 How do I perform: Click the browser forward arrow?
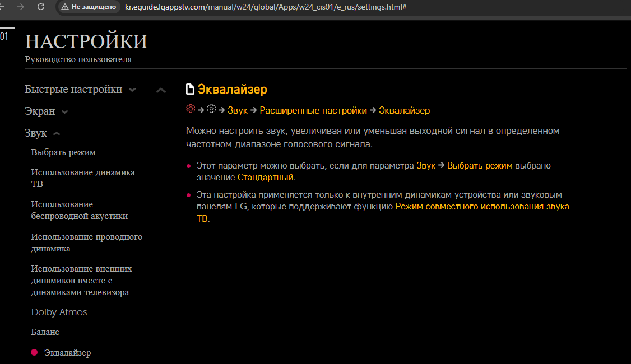21,7
